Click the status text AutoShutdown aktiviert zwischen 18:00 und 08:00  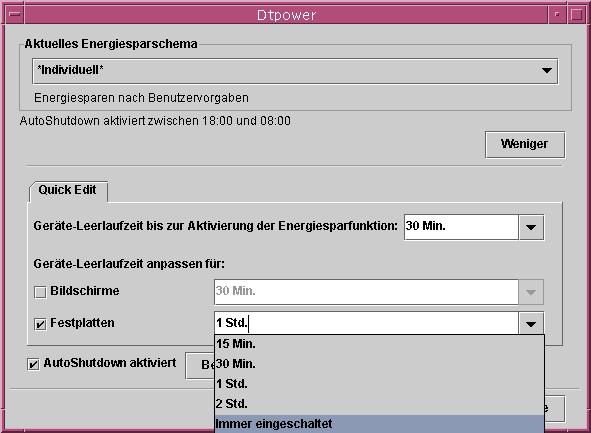click(x=155, y=121)
